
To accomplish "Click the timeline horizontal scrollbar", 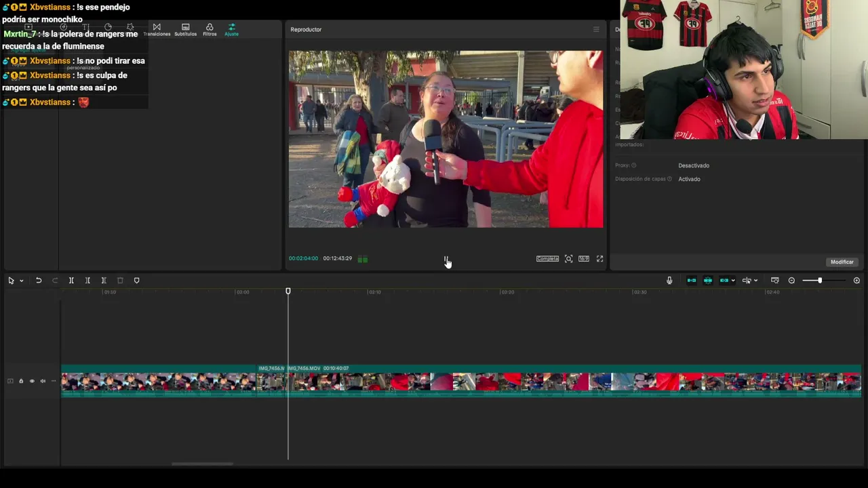I will (x=202, y=464).
